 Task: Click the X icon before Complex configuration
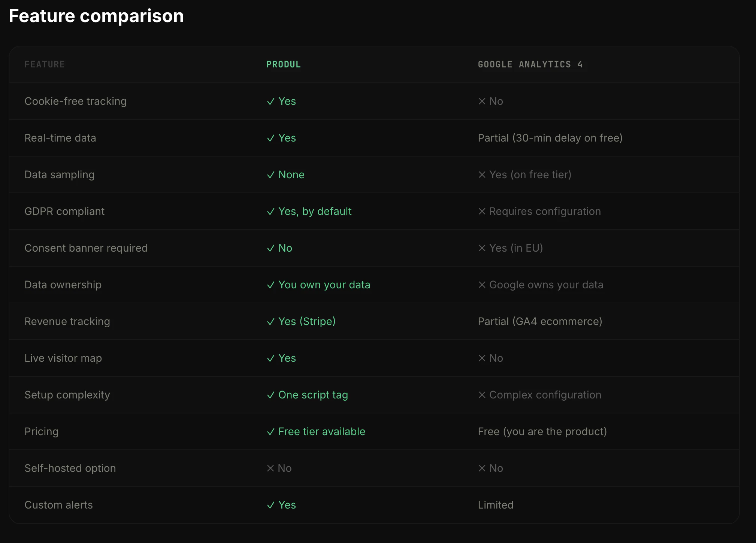point(482,395)
